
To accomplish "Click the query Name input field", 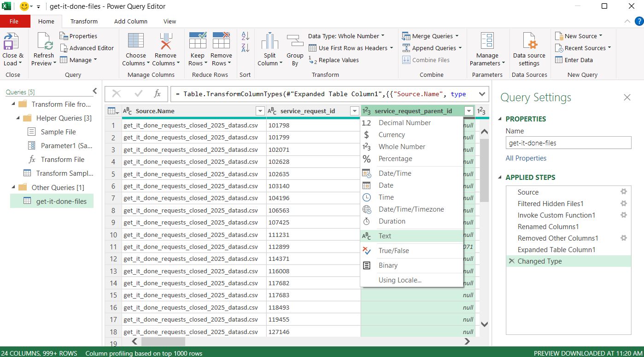I will click(x=568, y=143).
